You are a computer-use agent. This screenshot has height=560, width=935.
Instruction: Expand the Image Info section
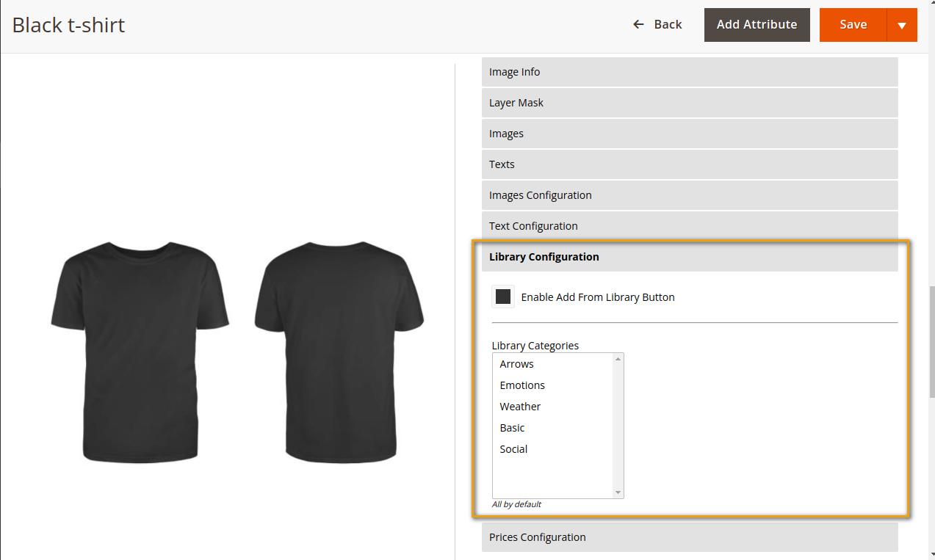pyautogui.click(x=690, y=72)
